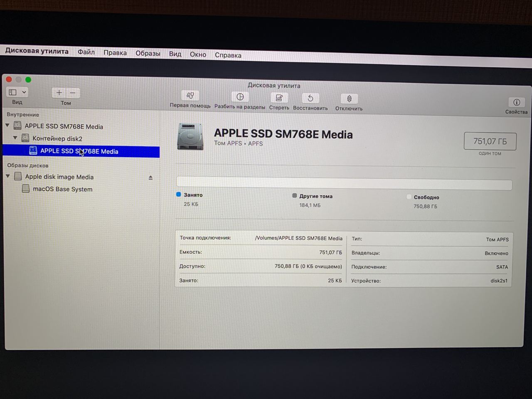The image size is (532, 399).
Task: Click the Точка подключения label
Action: pos(205,238)
